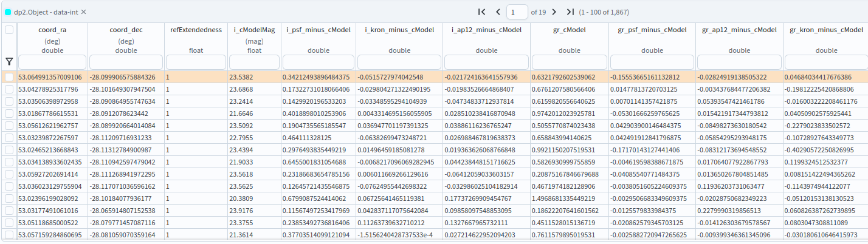The height and width of the screenshot is (244, 868).
Task: Toggle the select-all rows checkbox
Action: pyautogui.click(x=9, y=29)
